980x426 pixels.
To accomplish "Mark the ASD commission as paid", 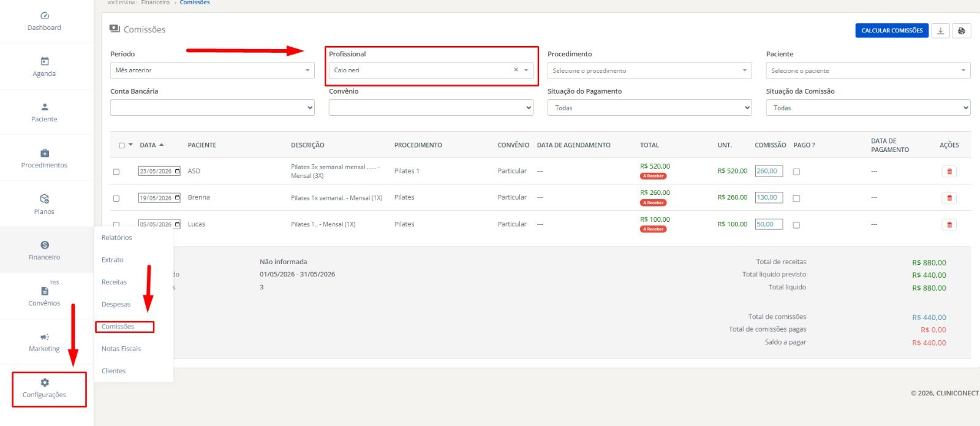I will coord(796,172).
